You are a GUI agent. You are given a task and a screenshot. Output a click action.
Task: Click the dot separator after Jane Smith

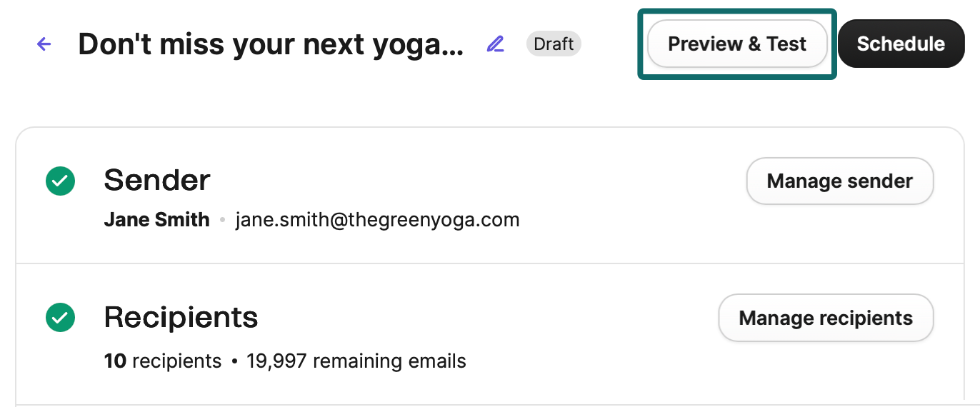tap(222, 220)
